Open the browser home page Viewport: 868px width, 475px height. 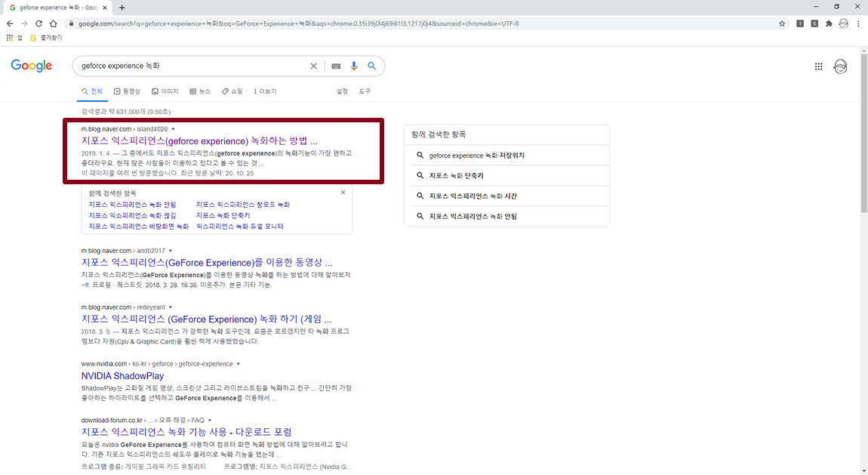pyautogui.click(x=53, y=24)
